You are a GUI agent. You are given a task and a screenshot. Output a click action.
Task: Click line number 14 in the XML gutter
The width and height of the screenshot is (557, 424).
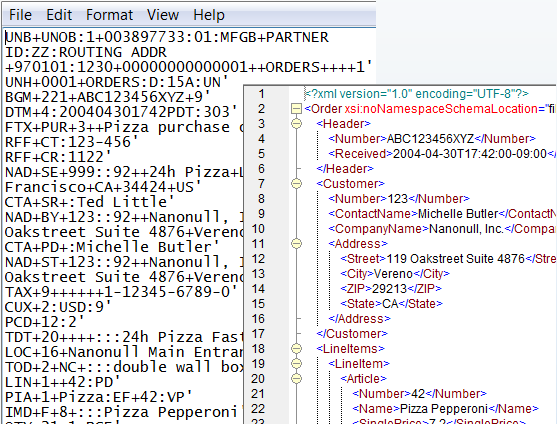(x=258, y=289)
